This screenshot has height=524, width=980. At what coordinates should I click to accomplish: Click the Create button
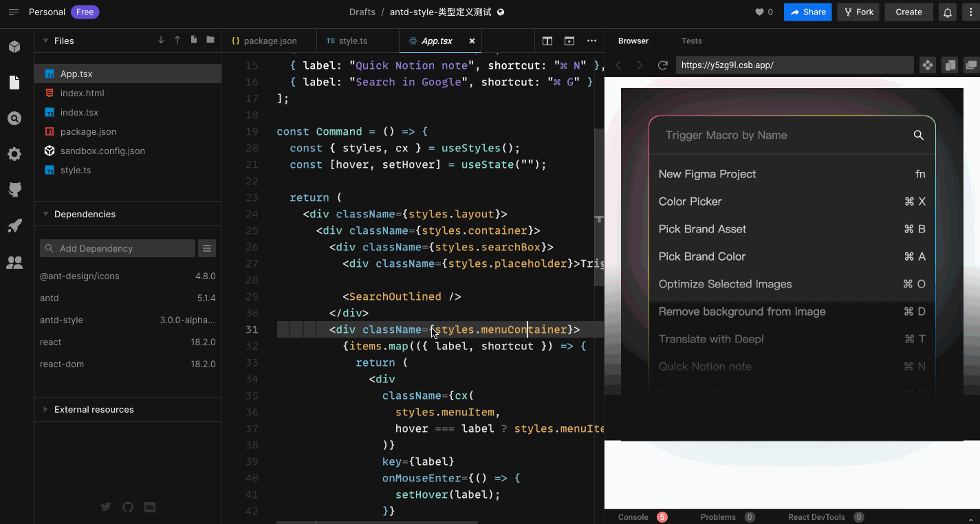click(908, 12)
